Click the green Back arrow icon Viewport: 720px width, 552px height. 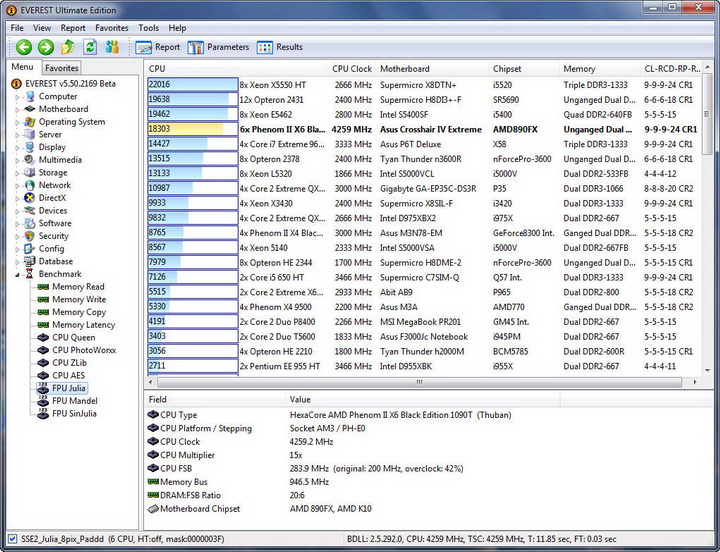(24, 47)
